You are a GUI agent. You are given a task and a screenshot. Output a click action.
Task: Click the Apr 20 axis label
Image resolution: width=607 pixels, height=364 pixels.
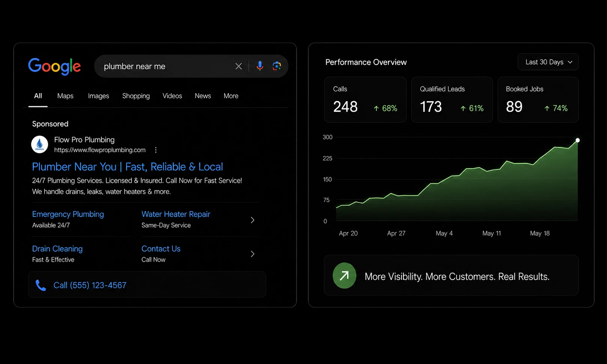point(348,233)
